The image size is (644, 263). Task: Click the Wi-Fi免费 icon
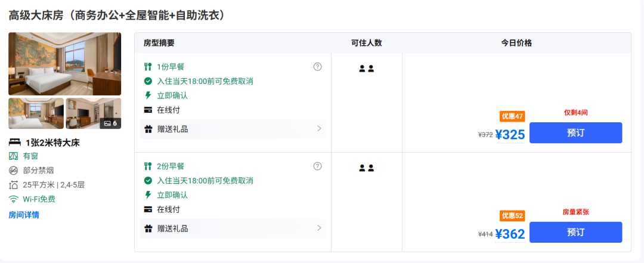coord(14,199)
